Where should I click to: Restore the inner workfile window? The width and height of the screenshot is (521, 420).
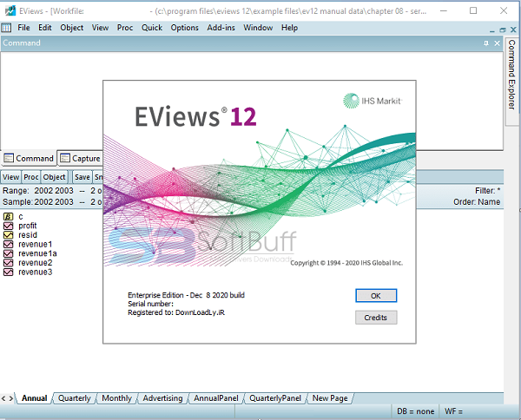click(x=503, y=30)
